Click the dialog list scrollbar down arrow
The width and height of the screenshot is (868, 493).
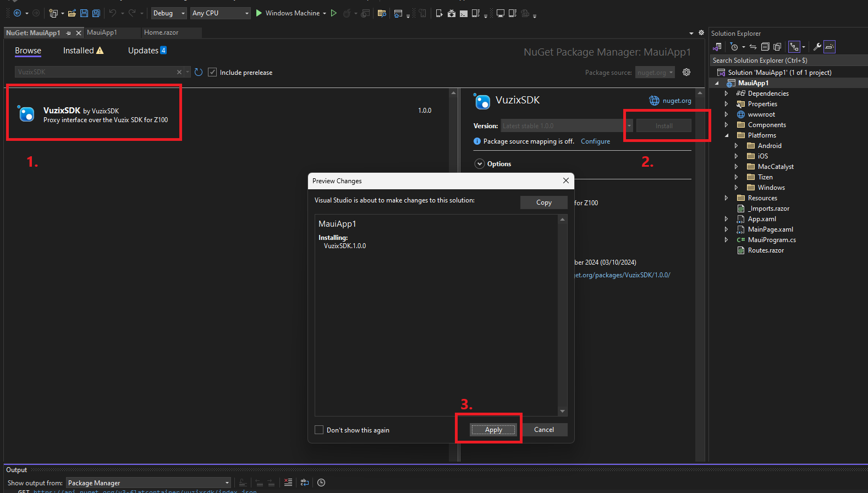pyautogui.click(x=562, y=411)
